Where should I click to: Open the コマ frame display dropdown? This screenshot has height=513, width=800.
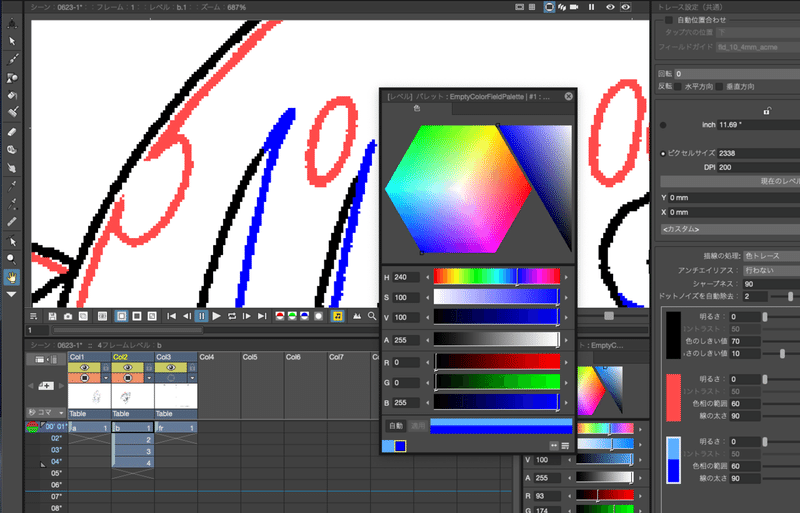pos(46,412)
